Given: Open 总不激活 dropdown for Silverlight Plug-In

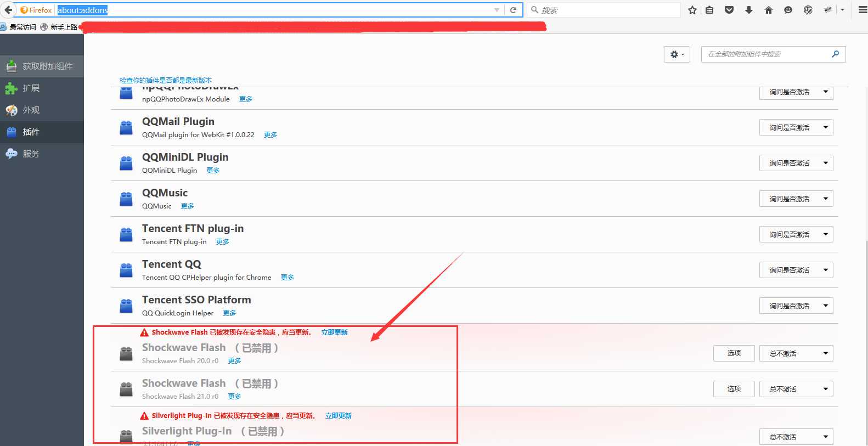Looking at the screenshot, I should [x=796, y=437].
